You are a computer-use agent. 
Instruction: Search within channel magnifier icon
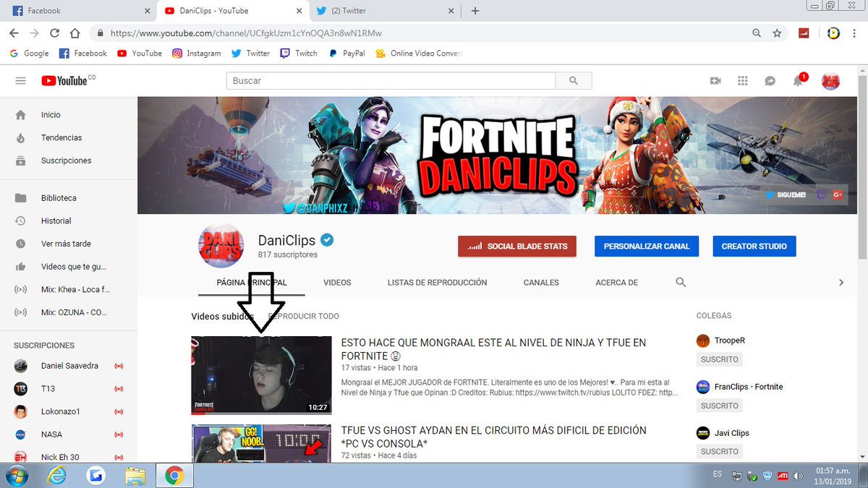(681, 282)
